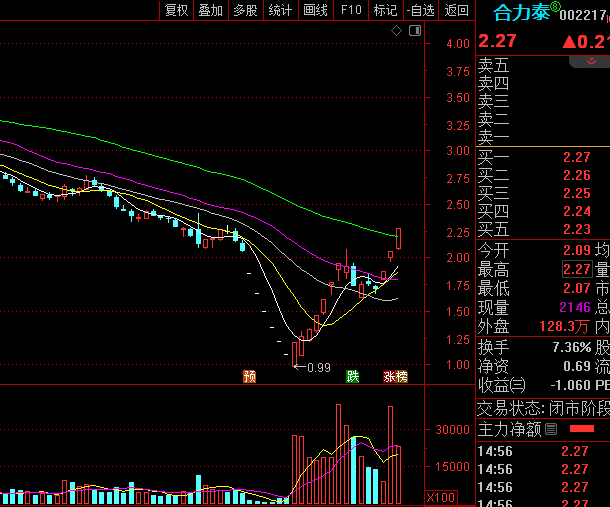
Task: Click the 卖五 ask row label
Action: click(493, 65)
